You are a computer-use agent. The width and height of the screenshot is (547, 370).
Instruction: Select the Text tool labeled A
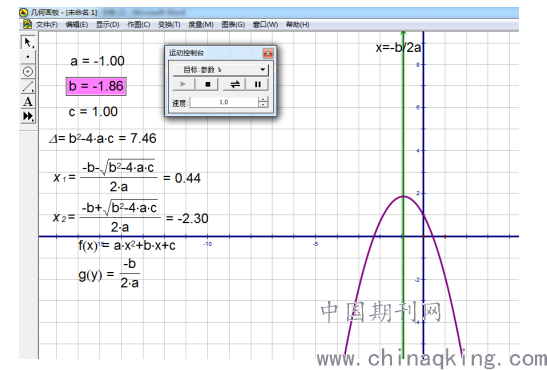coord(28,101)
